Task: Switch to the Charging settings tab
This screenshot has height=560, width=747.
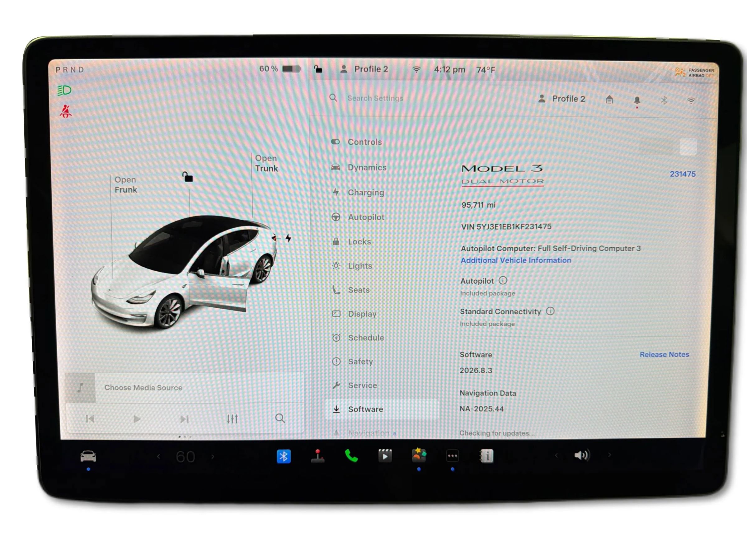Action: pos(366,192)
